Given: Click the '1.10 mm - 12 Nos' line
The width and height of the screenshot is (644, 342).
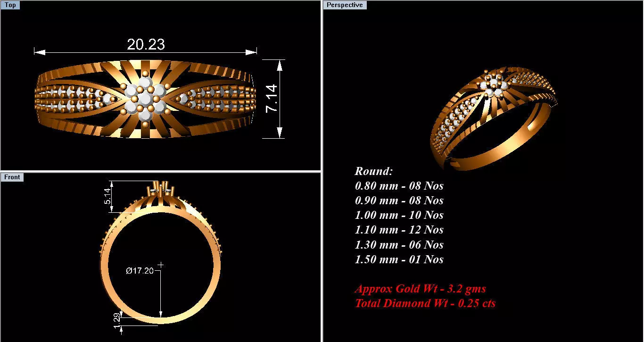Looking at the screenshot, I should tap(399, 229).
